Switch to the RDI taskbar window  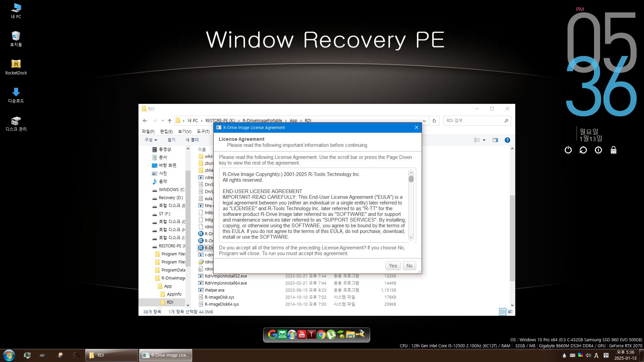[112, 355]
